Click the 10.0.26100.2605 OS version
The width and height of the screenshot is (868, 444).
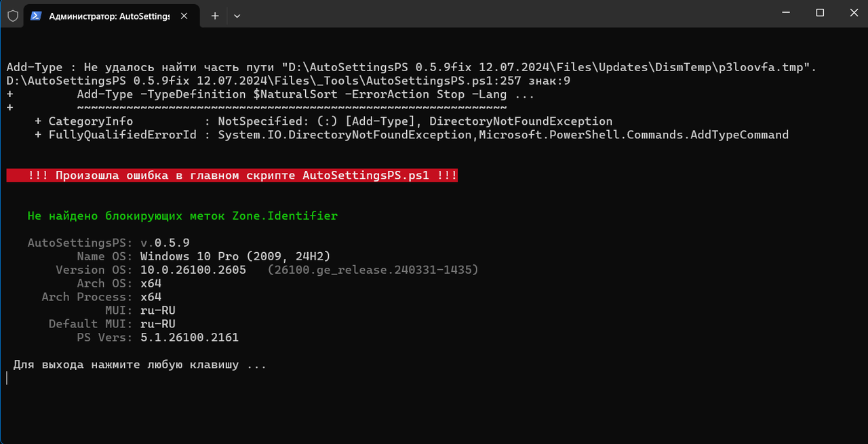pyautogui.click(x=193, y=270)
